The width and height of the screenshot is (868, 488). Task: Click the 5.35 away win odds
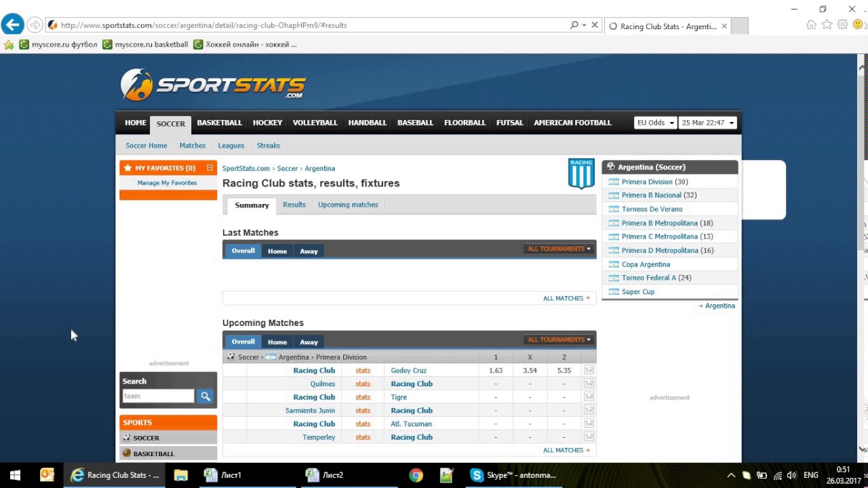click(564, 371)
